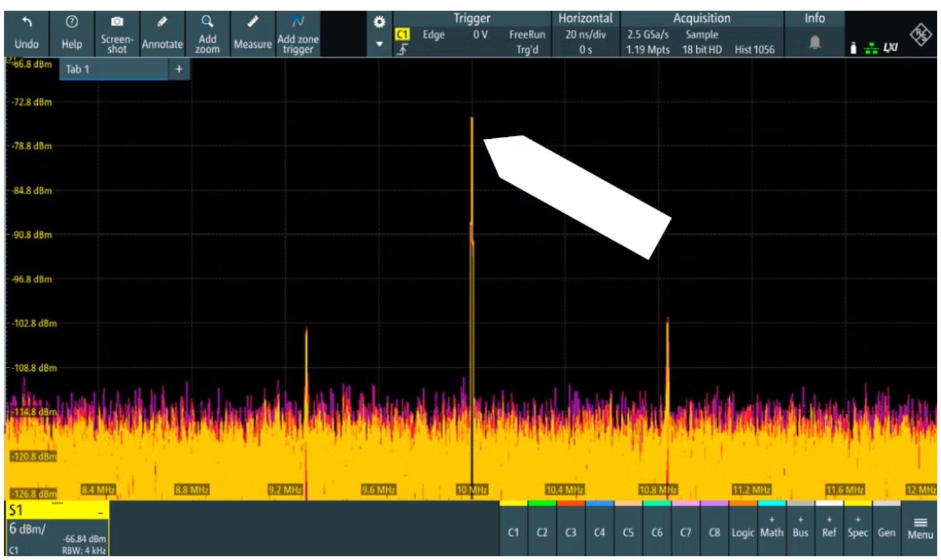
Task: Open the Trigger type Edge setting
Action: click(x=433, y=35)
